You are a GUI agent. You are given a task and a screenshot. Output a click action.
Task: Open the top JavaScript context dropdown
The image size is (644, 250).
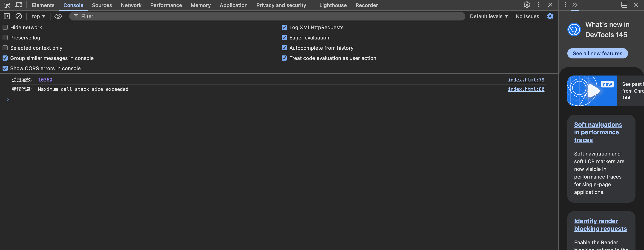[x=38, y=16]
